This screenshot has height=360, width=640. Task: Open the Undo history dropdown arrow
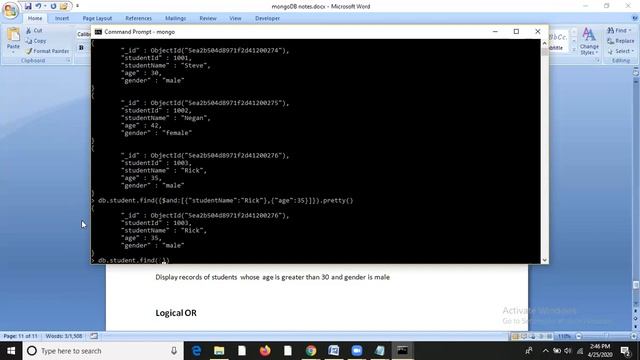45,6
